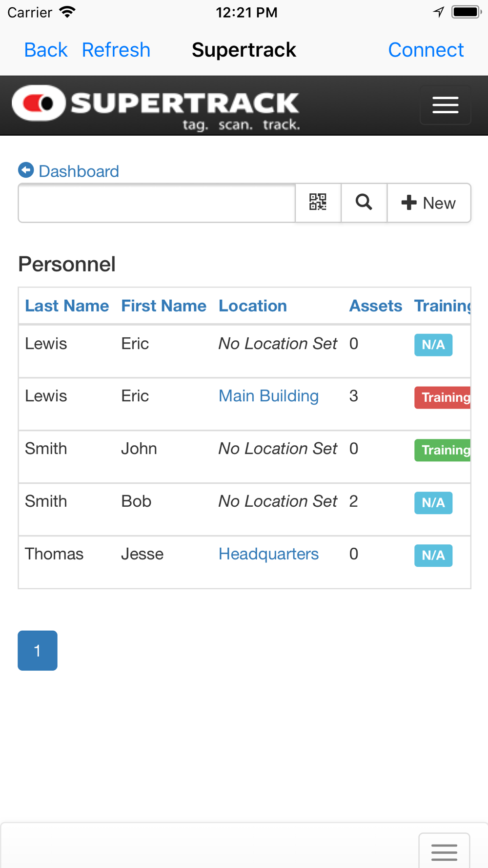The height and width of the screenshot is (868, 488).
Task: Tap Connect in the top bar
Action: click(426, 50)
